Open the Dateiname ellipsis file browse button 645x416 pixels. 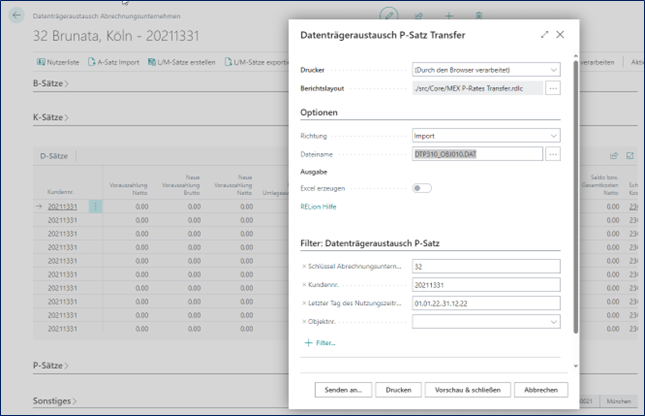coord(552,154)
